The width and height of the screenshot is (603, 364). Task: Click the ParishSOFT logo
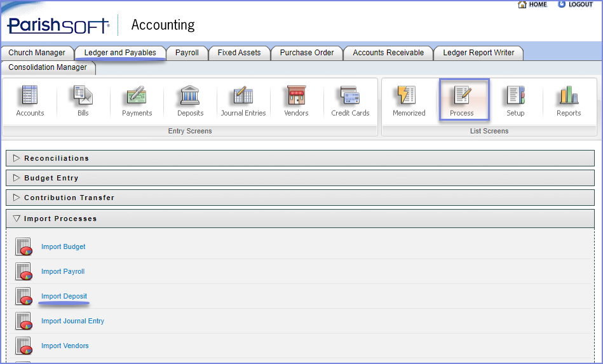58,25
